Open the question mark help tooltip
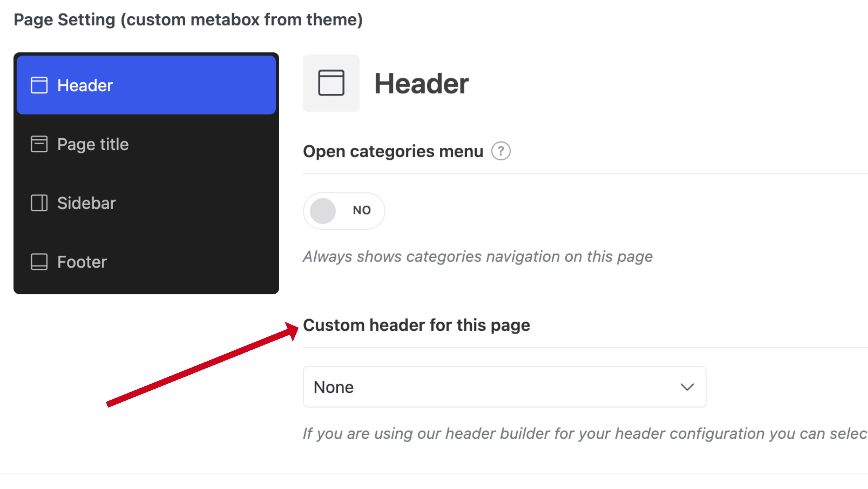 click(501, 151)
